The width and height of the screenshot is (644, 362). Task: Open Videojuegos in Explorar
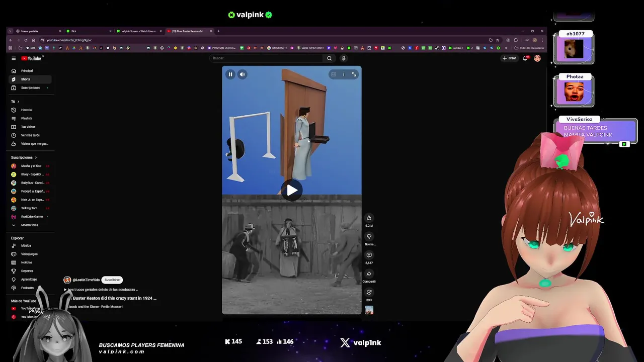coord(30,254)
